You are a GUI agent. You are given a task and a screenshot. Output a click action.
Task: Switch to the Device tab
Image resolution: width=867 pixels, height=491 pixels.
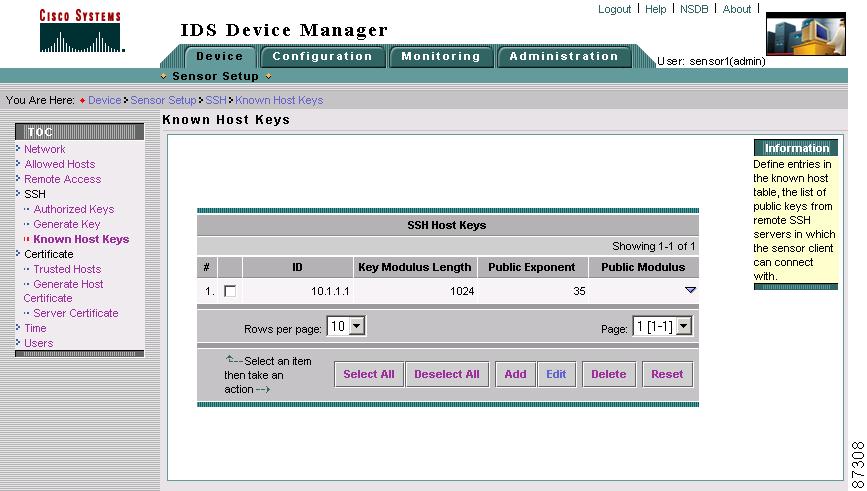pos(220,56)
